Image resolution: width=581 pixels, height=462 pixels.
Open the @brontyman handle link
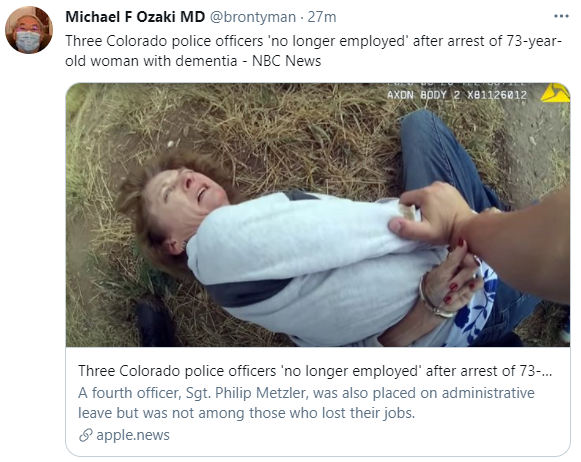(253, 17)
